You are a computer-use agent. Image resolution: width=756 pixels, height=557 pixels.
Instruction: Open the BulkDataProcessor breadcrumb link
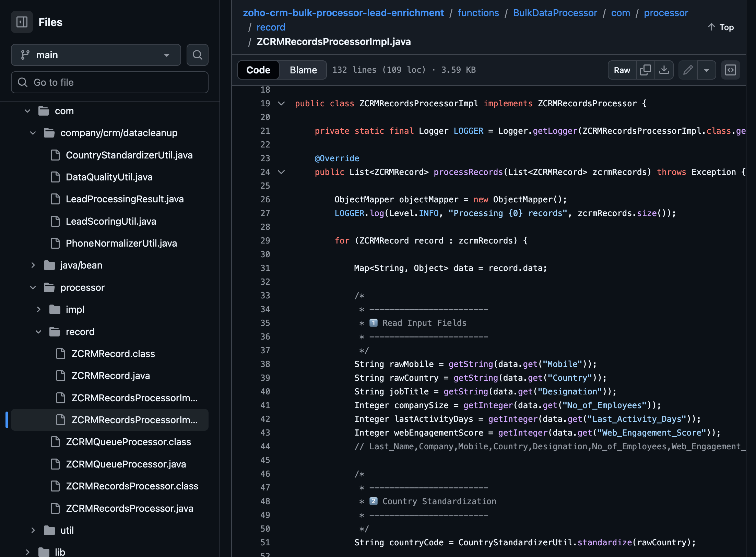[x=555, y=13]
